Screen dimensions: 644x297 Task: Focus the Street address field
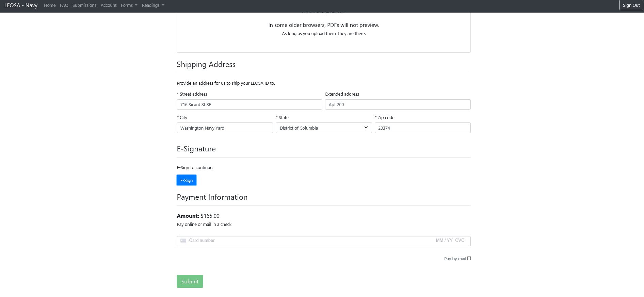click(x=249, y=104)
